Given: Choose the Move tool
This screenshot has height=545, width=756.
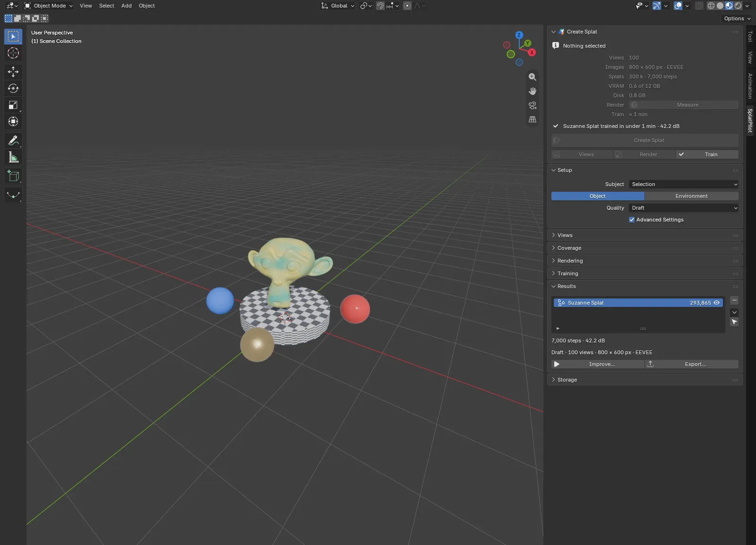Looking at the screenshot, I should (13, 72).
